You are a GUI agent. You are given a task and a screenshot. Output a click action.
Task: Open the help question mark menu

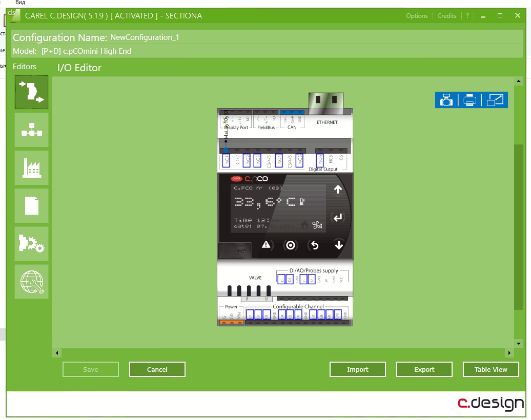coord(467,15)
